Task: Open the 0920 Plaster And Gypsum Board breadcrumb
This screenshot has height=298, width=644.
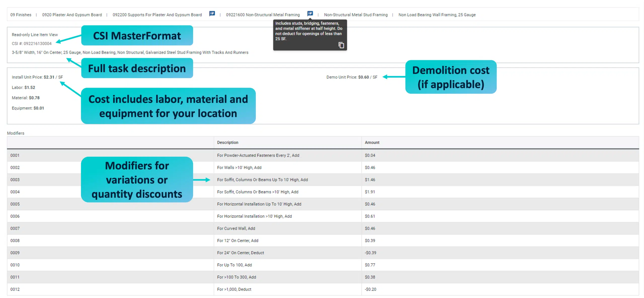Action: [72, 15]
